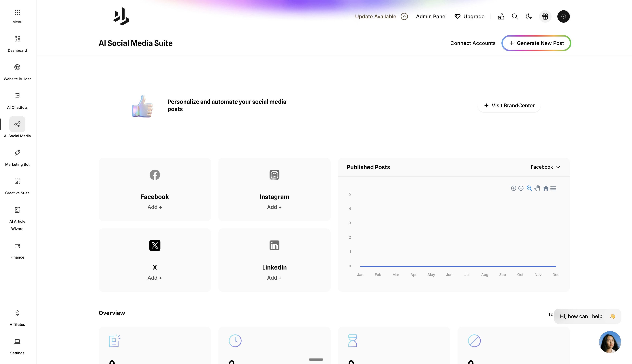Open the Admin Panel
The image size is (632, 364).
[x=431, y=16]
